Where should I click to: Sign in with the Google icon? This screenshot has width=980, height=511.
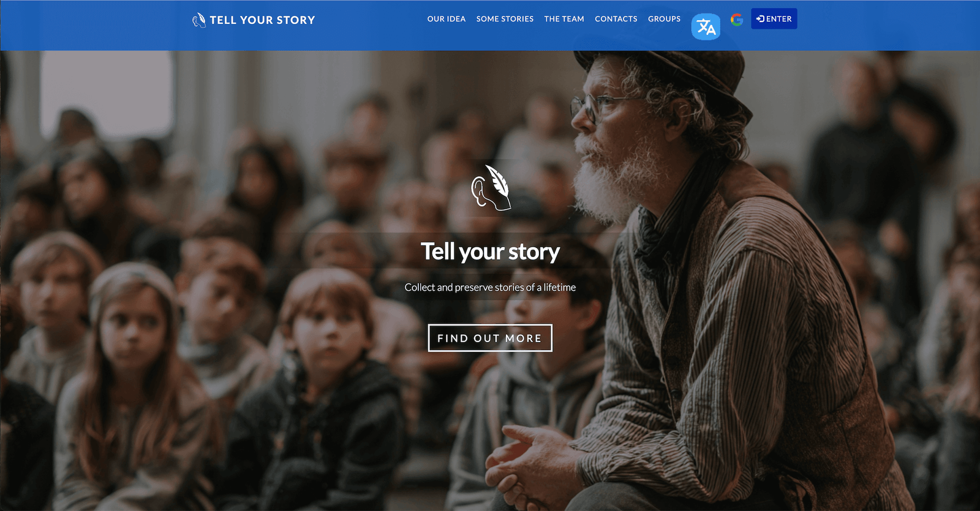pyautogui.click(x=737, y=20)
